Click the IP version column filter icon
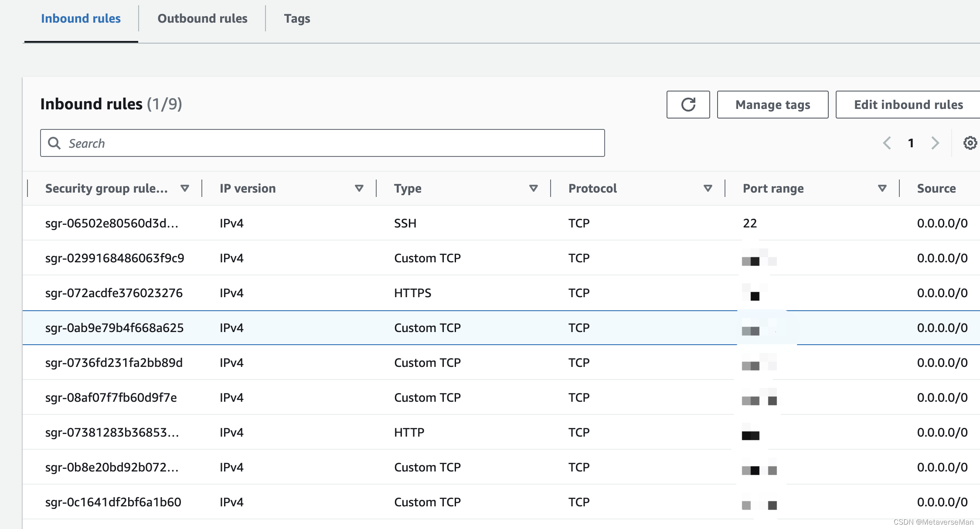Image resolution: width=980 pixels, height=529 pixels. [360, 188]
